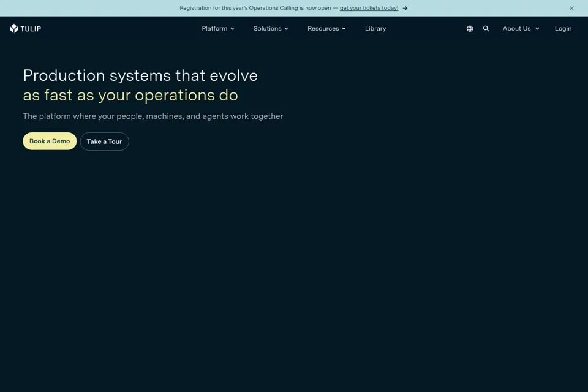Expand the Solutions menu
The image size is (588, 392).
(x=270, y=29)
